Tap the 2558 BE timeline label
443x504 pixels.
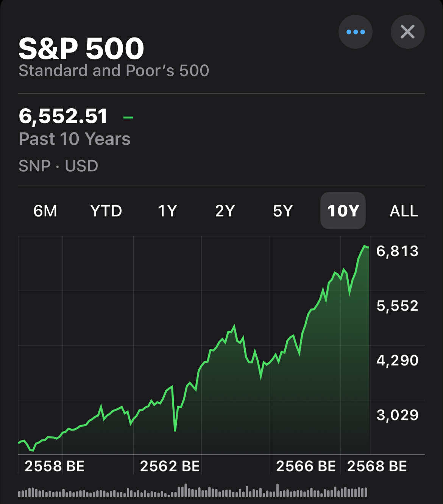pos(55,466)
